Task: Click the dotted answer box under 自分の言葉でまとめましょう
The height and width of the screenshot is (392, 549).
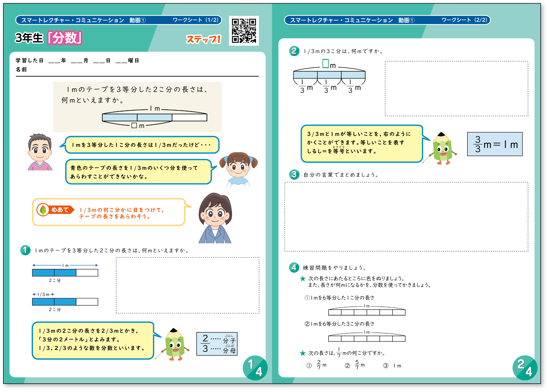Action: point(406,217)
